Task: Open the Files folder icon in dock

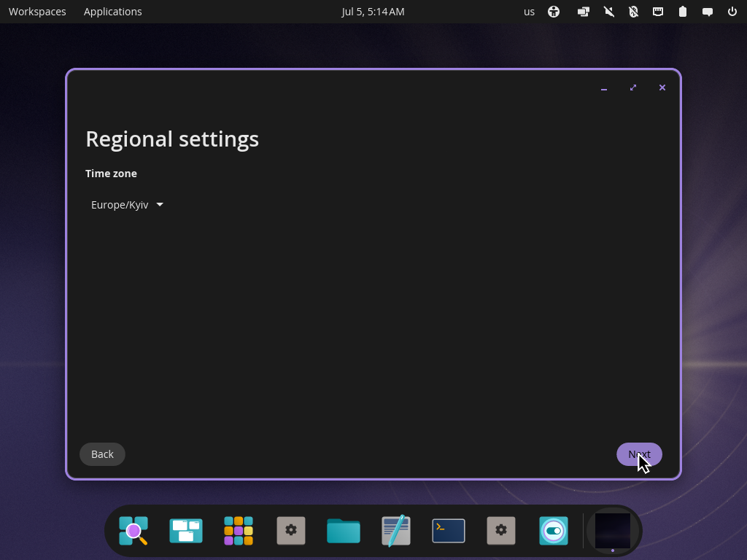Action: [344, 531]
